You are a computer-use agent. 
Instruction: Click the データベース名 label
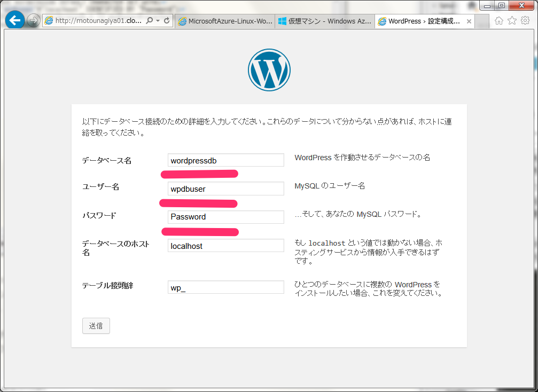click(x=107, y=161)
